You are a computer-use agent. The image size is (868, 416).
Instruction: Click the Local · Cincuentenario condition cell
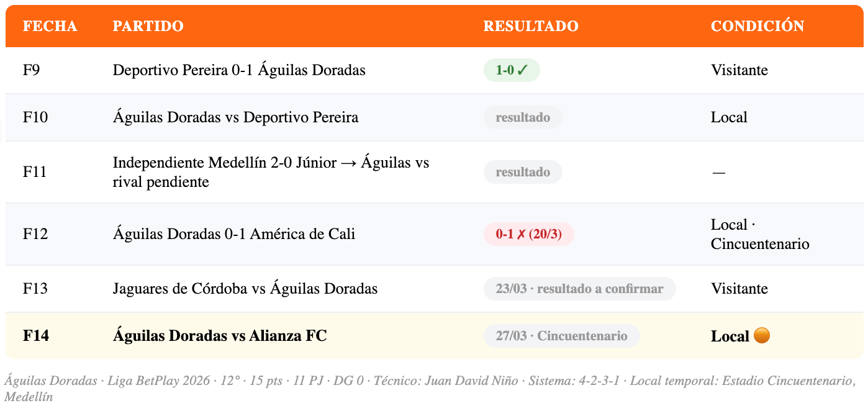click(760, 234)
